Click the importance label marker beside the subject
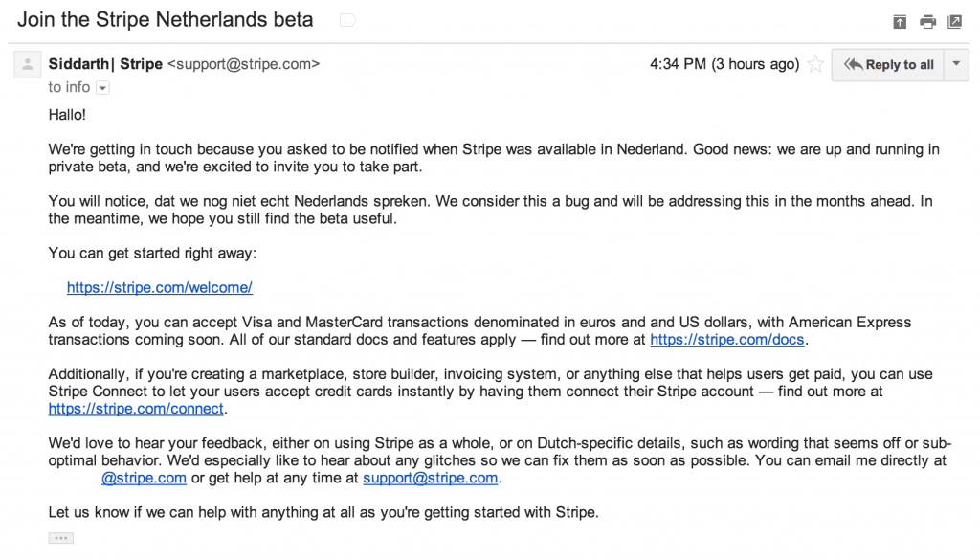 347,20
